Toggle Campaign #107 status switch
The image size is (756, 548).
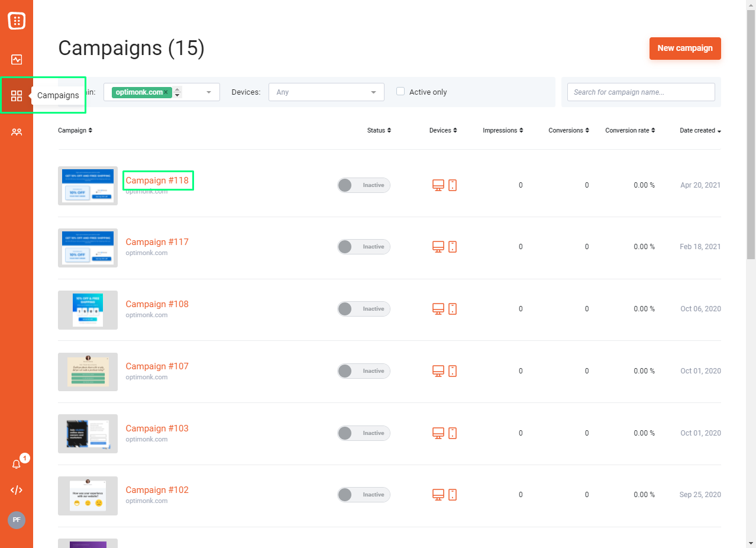tap(364, 371)
